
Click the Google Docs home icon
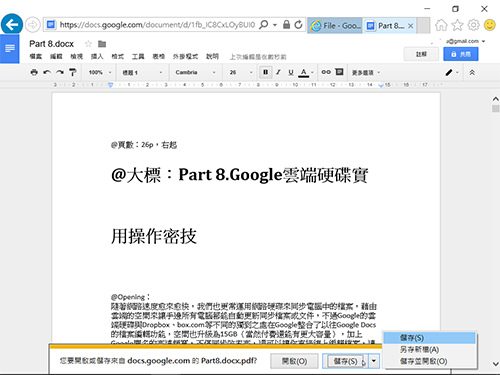tap(10, 49)
